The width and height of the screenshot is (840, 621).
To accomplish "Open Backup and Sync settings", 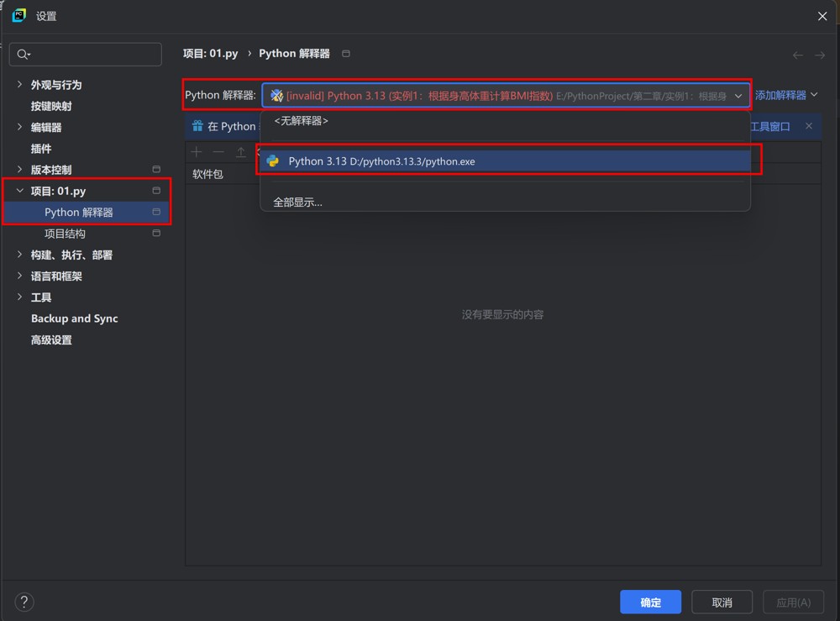I will (75, 318).
